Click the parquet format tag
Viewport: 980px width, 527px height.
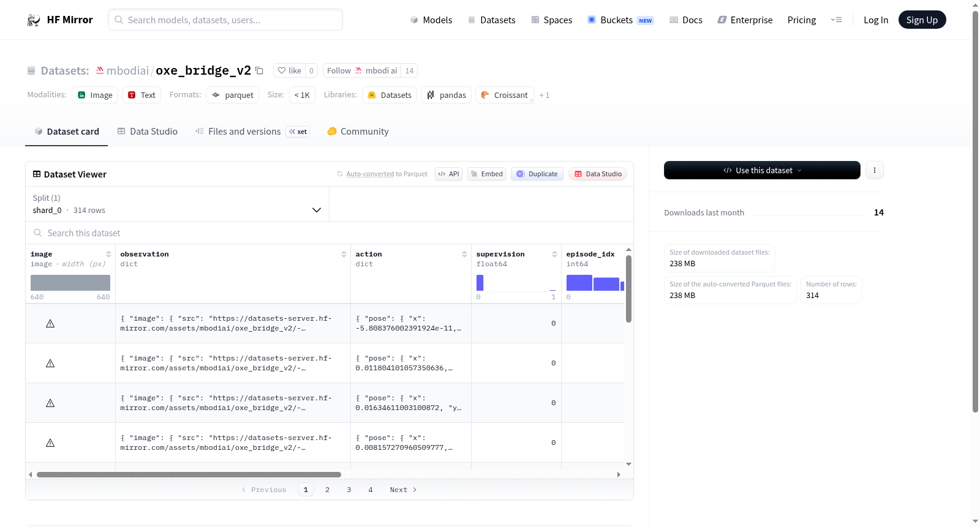tap(233, 95)
